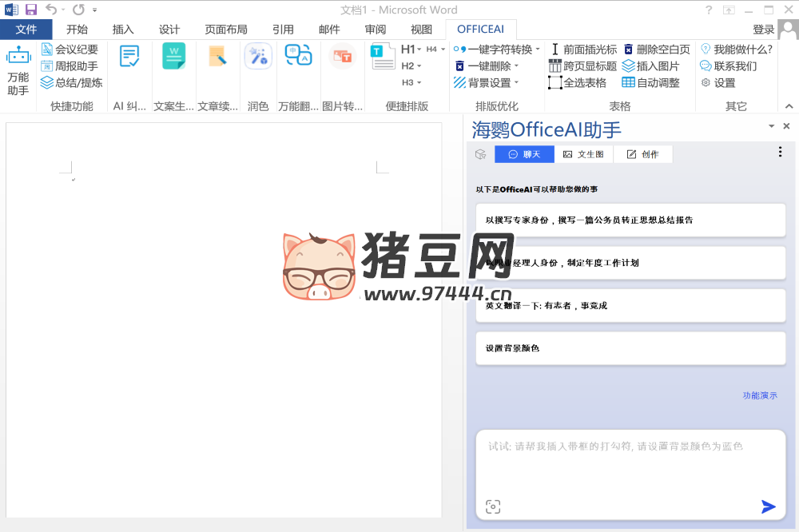
Task: Open the 万能翻译 translate tool
Action: click(x=299, y=57)
